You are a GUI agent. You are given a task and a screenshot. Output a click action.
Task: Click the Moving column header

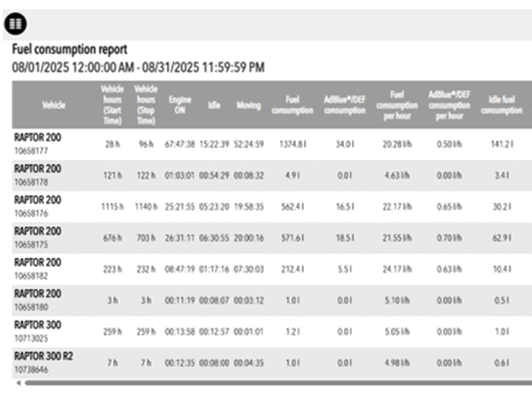[x=249, y=105]
